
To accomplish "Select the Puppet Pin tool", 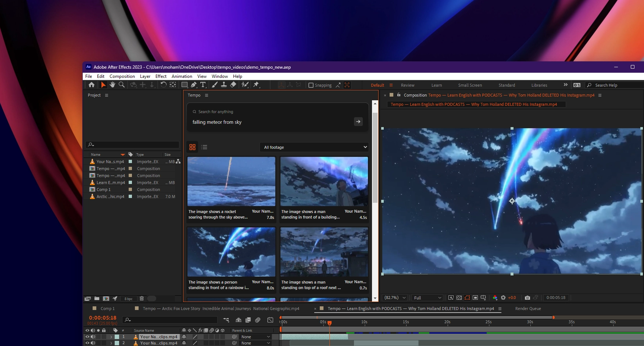I will coord(256,85).
